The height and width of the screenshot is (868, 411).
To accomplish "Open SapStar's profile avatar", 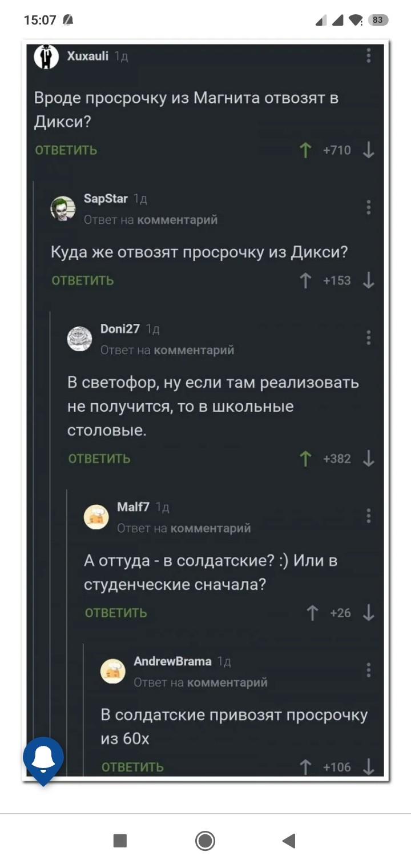I will coord(63,208).
